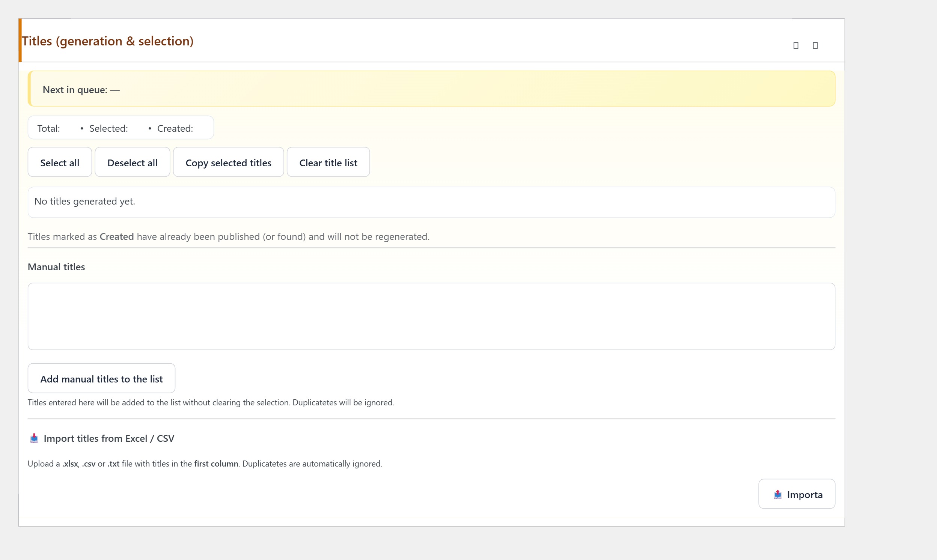Viewport: 937px width, 560px height.
Task: Add manual titles to the list
Action: click(101, 378)
